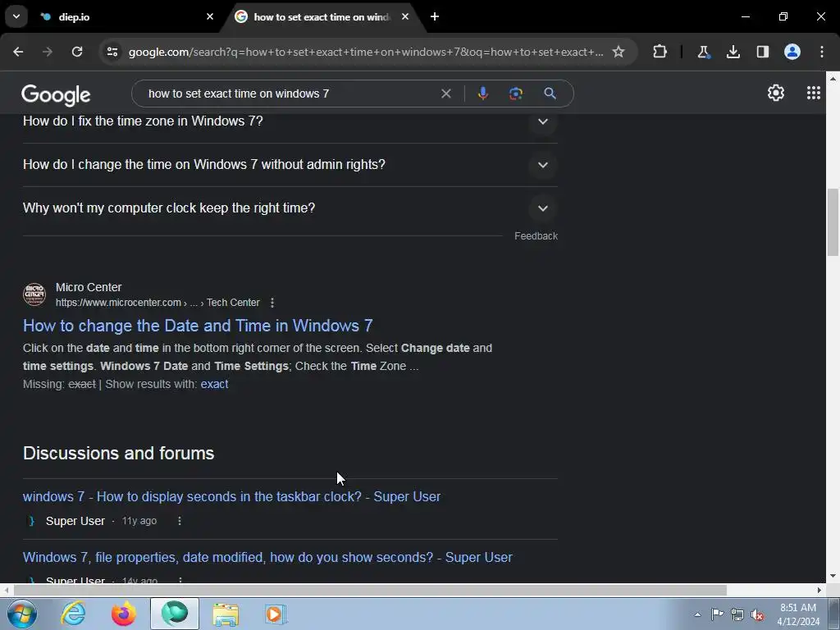Open options for the 11y ago Super User post
The height and width of the screenshot is (630, 840).
[180, 521]
